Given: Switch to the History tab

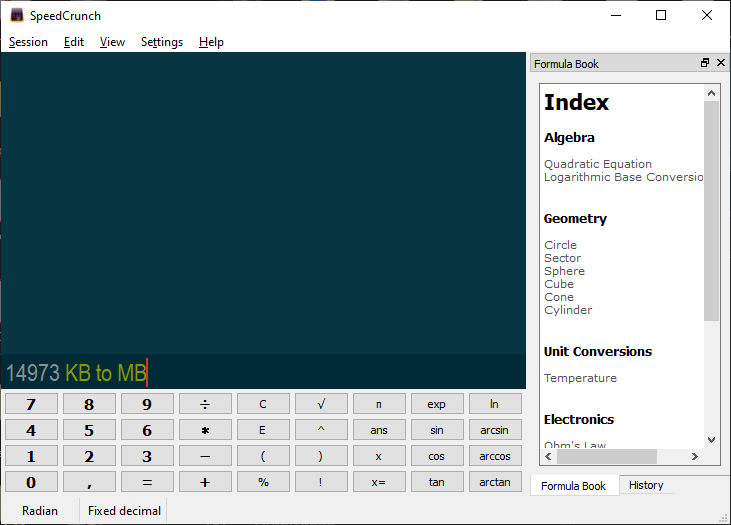Looking at the screenshot, I should pyautogui.click(x=646, y=485).
